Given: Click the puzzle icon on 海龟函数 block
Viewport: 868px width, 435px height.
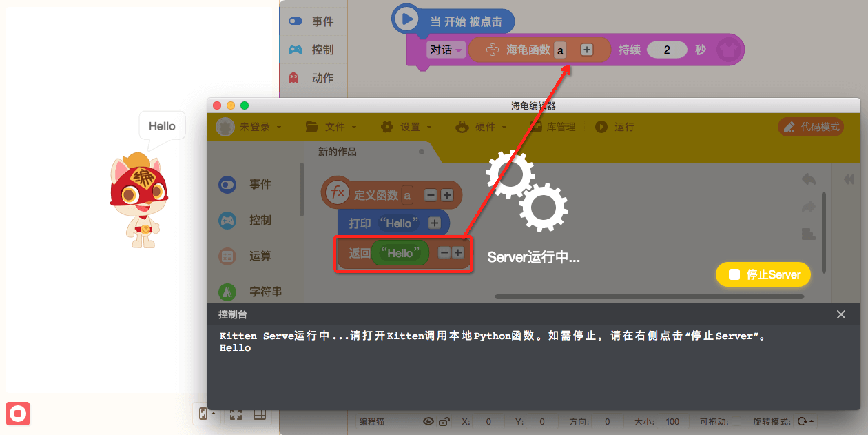Looking at the screenshot, I should tap(492, 50).
